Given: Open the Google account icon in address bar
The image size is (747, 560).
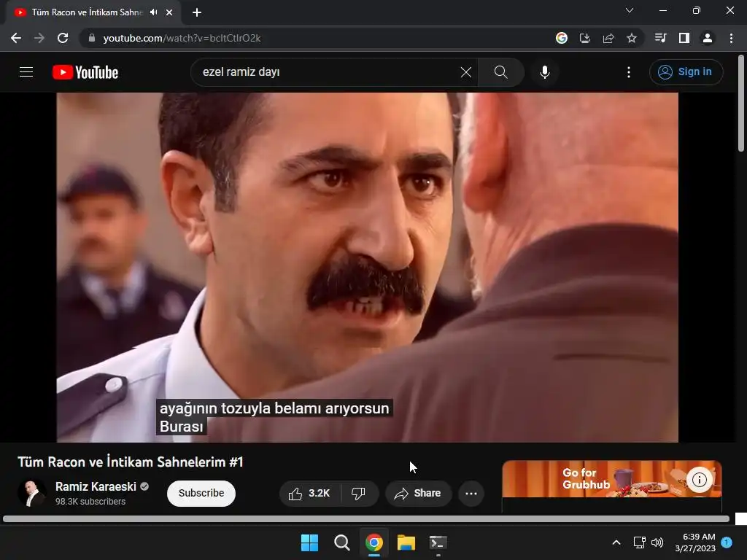Looking at the screenshot, I should (562, 38).
